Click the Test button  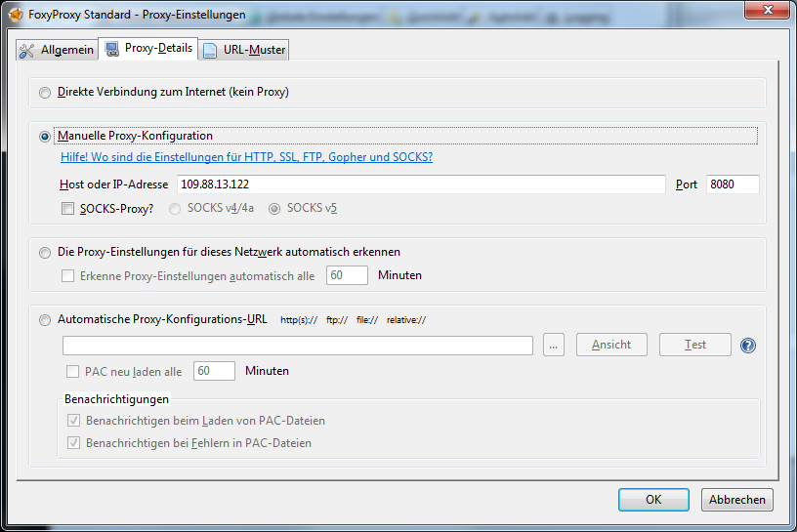694,345
